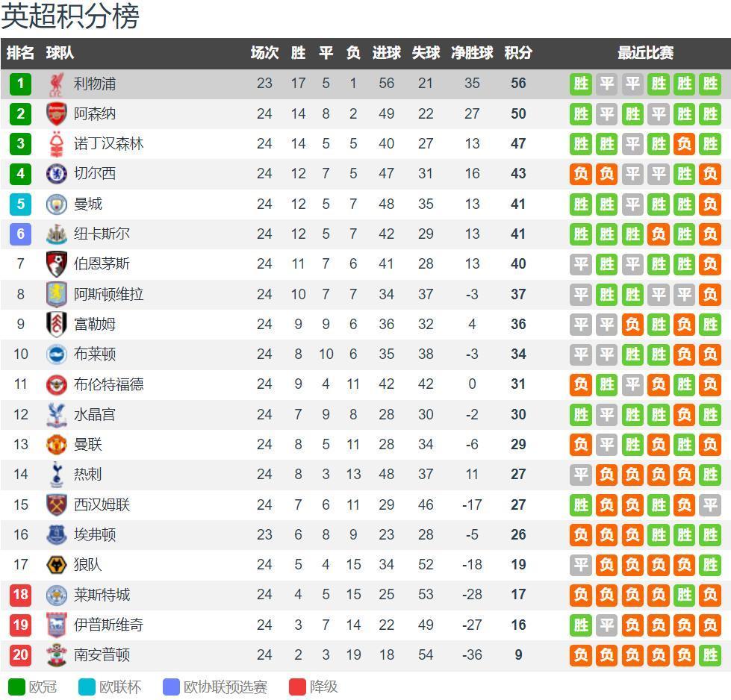Click the Wolves club crest icon
Viewport: 731px width, 700px height.
pos(56,565)
